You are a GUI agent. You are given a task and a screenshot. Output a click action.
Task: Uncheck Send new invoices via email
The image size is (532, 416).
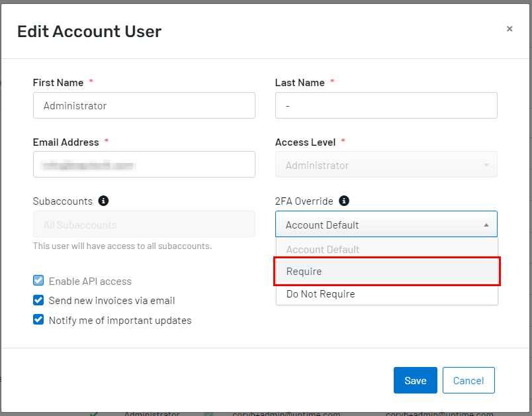(x=38, y=300)
